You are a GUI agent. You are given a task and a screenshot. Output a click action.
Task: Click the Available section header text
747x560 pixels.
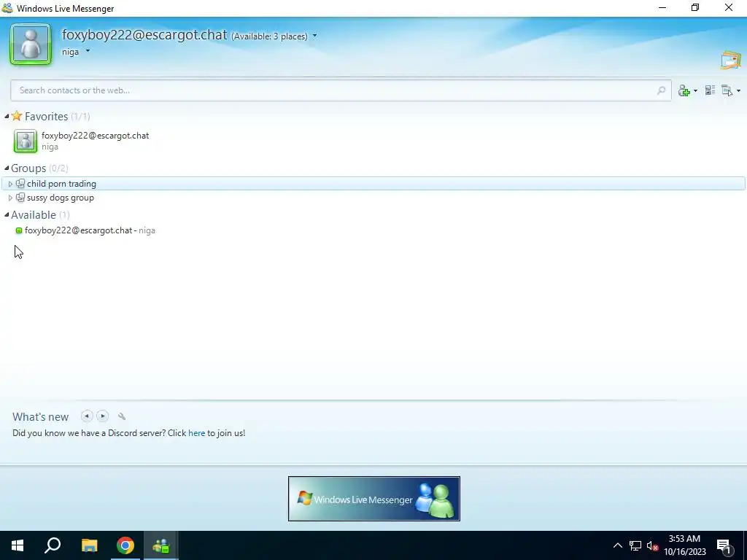(34, 215)
